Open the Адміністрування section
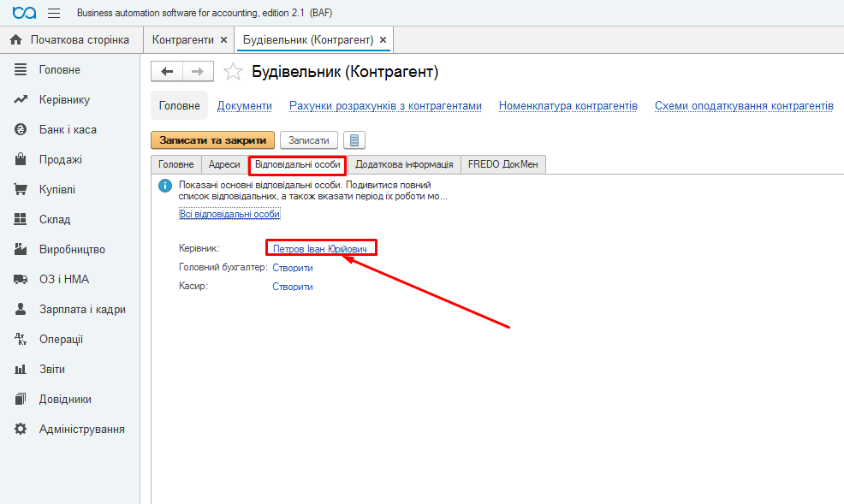844x504 pixels. point(82,430)
